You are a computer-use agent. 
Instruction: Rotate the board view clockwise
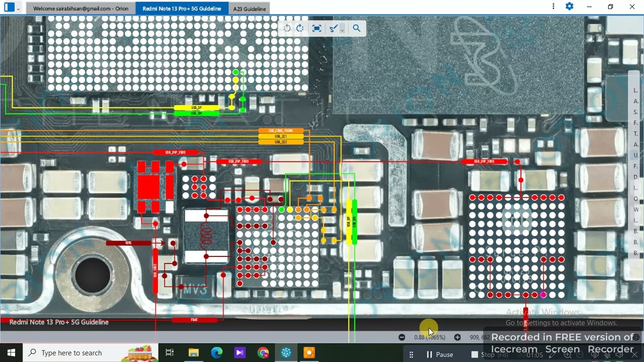[300, 28]
